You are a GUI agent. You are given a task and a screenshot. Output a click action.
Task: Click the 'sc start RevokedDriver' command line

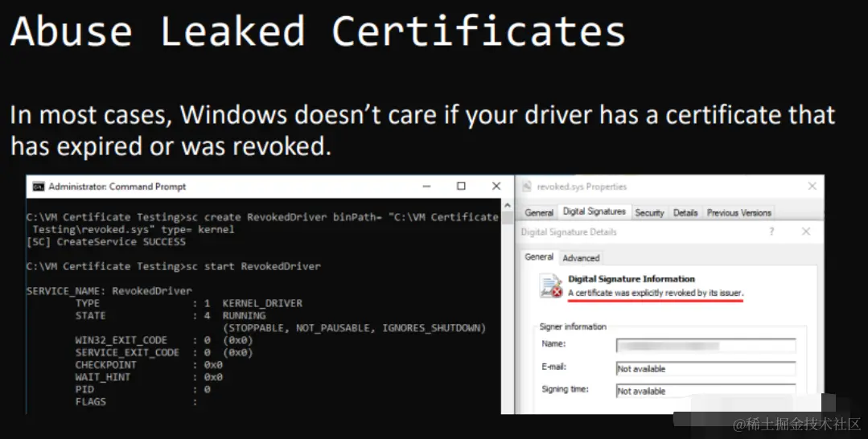point(173,266)
